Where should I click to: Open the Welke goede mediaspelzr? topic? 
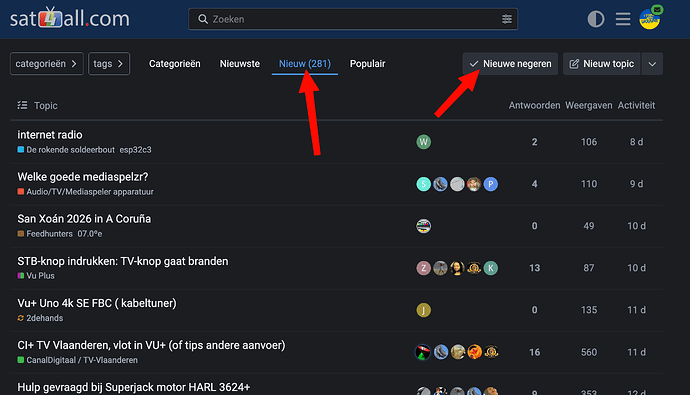(x=83, y=177)
